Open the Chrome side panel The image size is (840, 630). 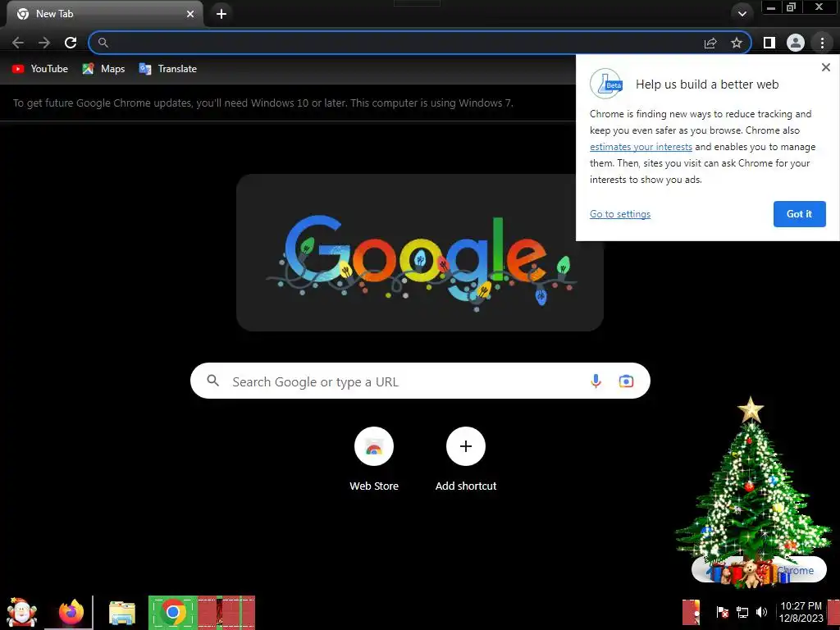click(x=769, y=43)
